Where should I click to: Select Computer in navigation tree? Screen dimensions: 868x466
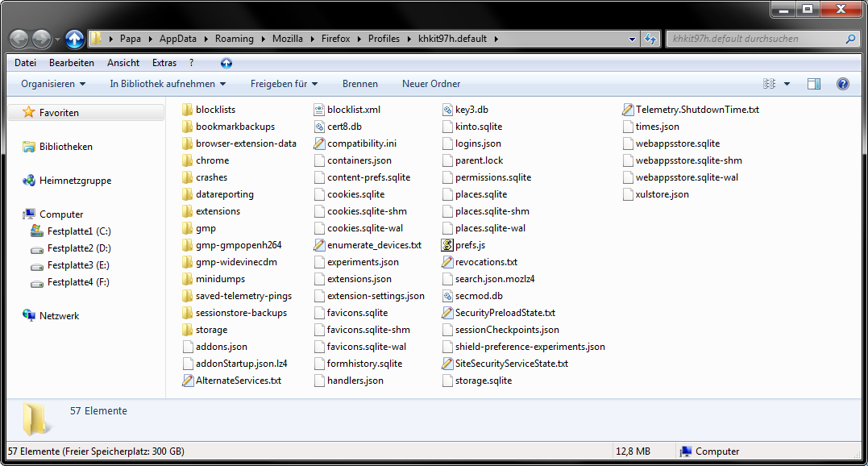point(61,214)
